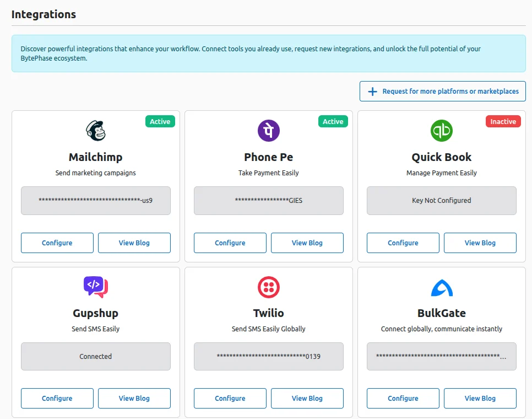Configure the Quick Book integration
Image resolution: width=532 pixels, height=419 pixels.
click(403, 243)
